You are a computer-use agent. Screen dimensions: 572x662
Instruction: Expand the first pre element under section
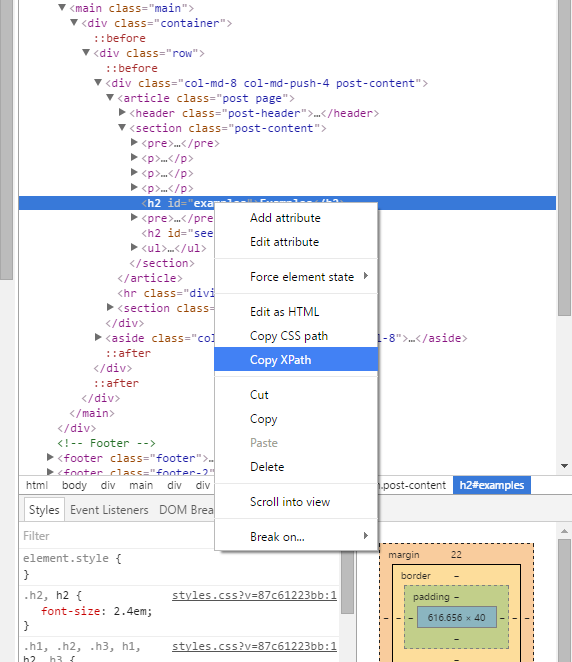click(134, 142)
